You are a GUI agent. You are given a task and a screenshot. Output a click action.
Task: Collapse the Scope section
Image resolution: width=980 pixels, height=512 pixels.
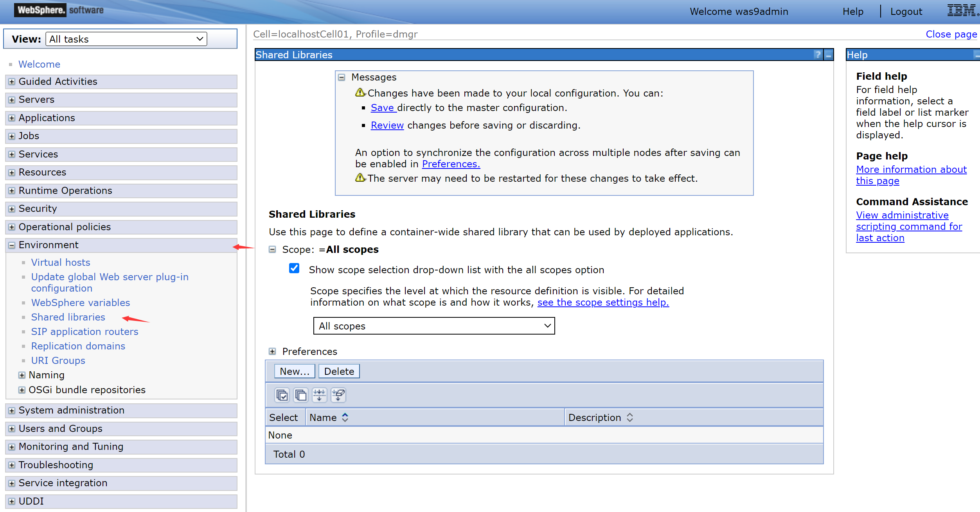click(x=272, y=249)
